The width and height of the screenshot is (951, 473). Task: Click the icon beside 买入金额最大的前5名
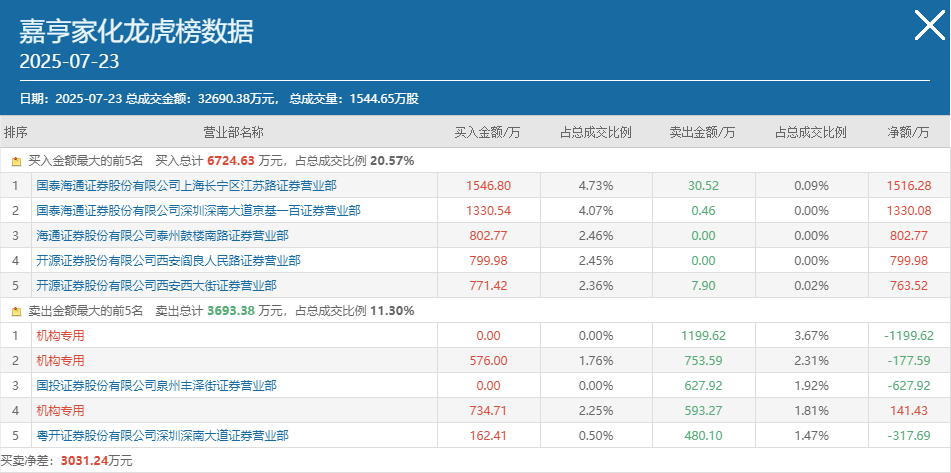point(16,161)
